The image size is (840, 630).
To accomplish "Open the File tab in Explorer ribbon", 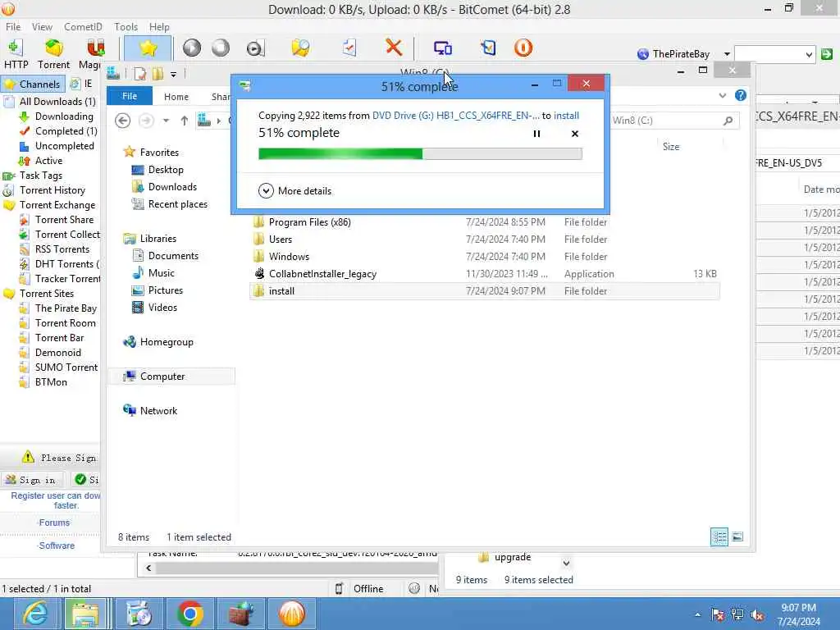I will click(130, 96).
